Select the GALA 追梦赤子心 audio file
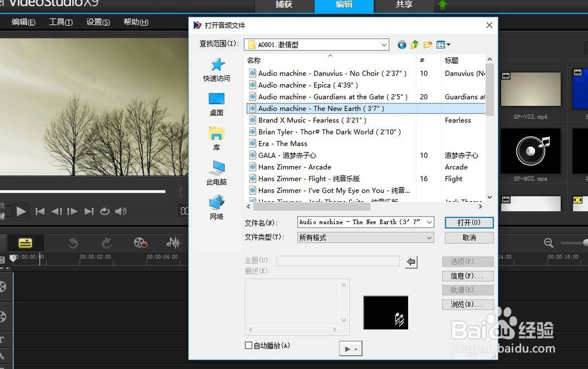Viewport: 588px width, 369px height. (288, 155)
